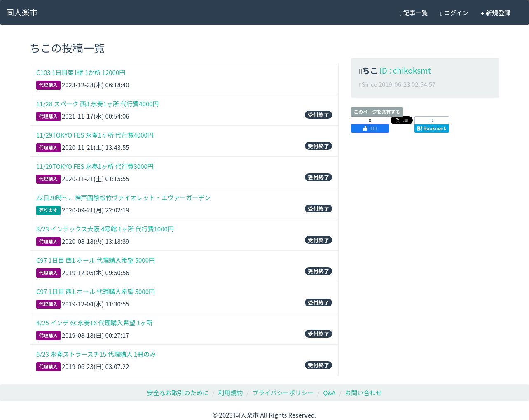Click the © 2023 同人楽市 copyright text
This screenshot has width=529, height=420.
[264, 415]
